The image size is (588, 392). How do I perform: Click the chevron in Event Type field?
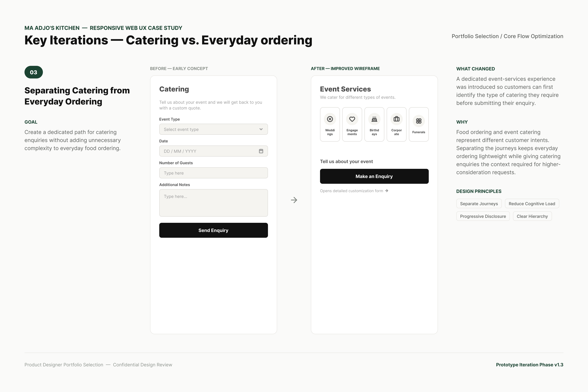tap(261, 129)
